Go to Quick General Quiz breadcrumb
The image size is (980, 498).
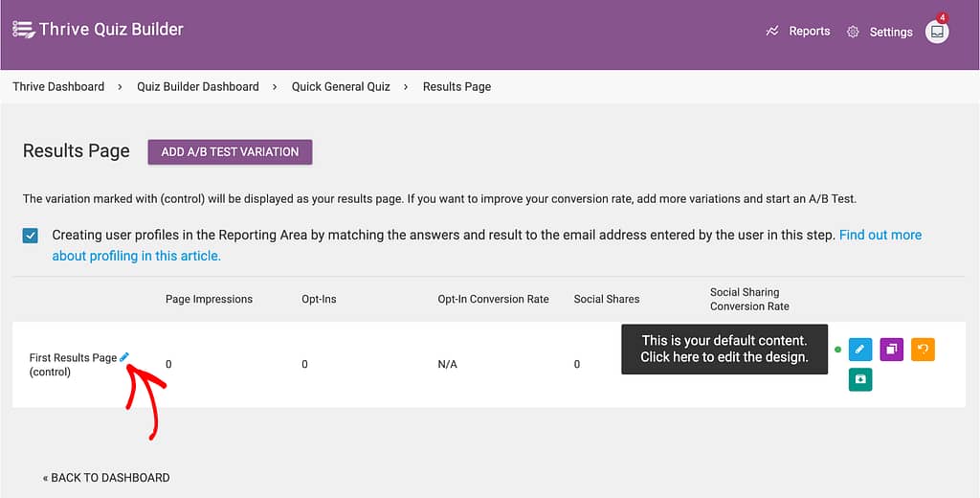tap(341, 87)
